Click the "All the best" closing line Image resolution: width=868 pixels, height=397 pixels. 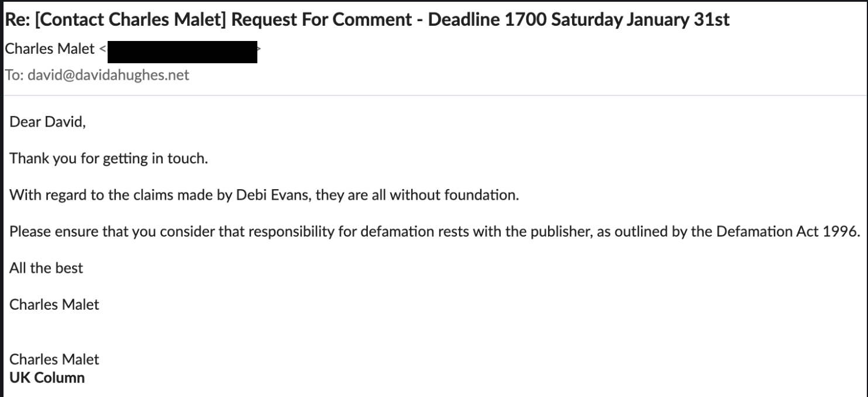pyautogui.click(x=46, y=268)
